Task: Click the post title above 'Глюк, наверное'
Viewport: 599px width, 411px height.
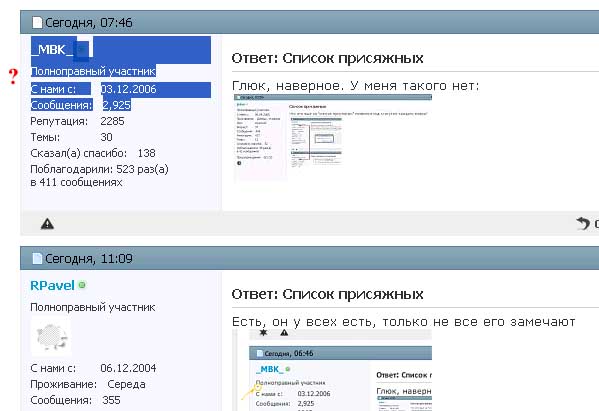Action: click(x=327, y=58)
